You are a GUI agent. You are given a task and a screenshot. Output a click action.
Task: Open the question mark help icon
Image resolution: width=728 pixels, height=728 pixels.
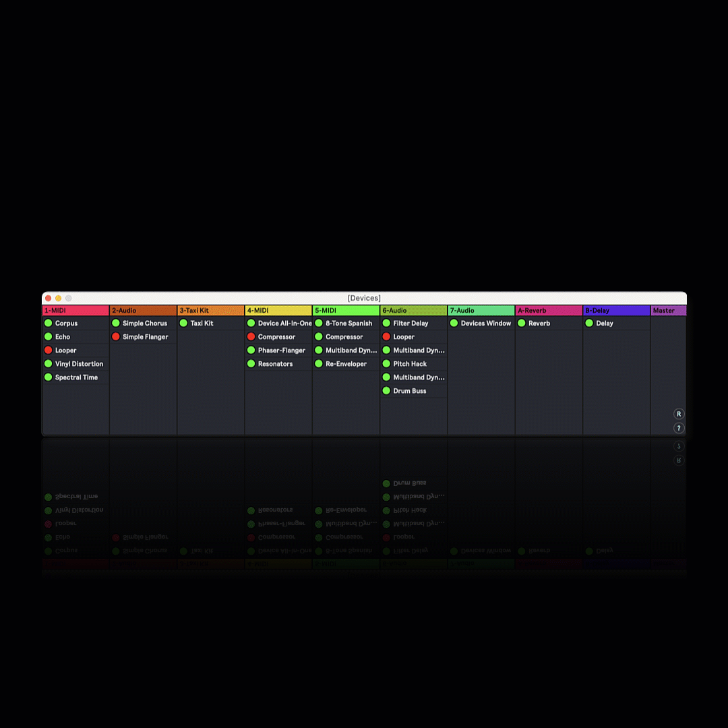[679, 428]
